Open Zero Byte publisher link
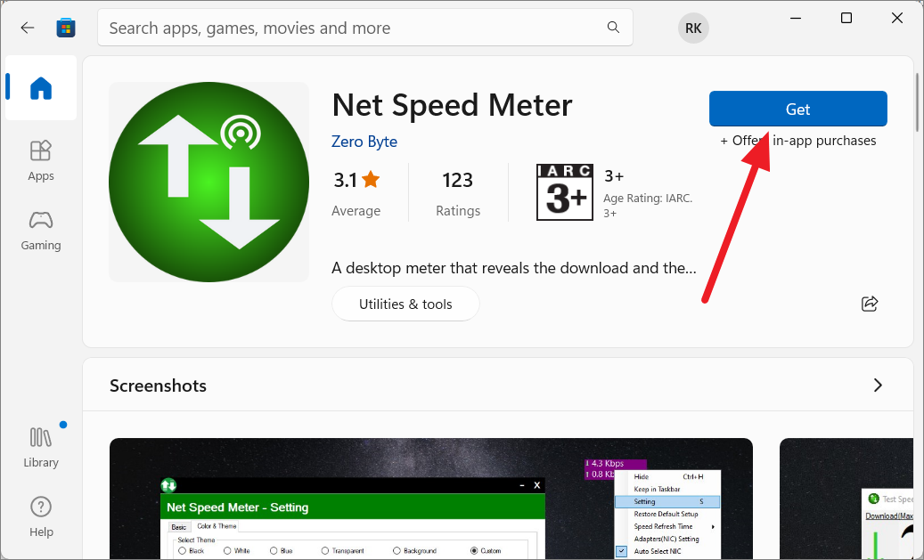The height and width of the screenshot is (560, 924). (364, 142)
